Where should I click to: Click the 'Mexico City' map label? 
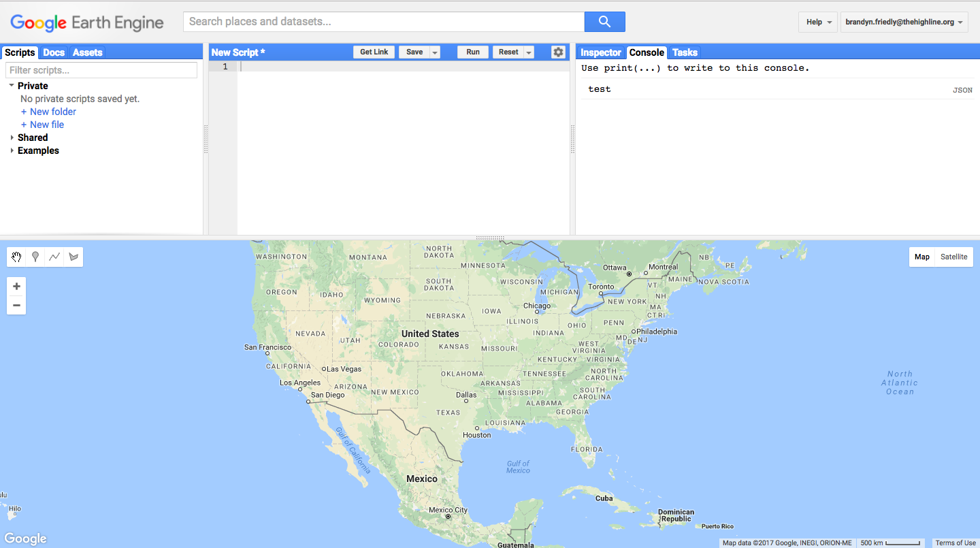pos(448,510)
